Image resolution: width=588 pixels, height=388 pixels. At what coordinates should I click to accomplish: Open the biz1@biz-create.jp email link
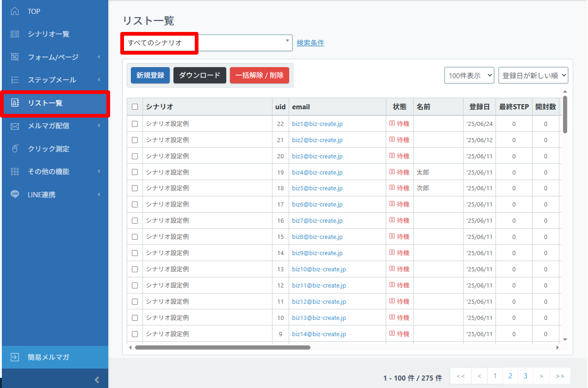pos(317,124)
